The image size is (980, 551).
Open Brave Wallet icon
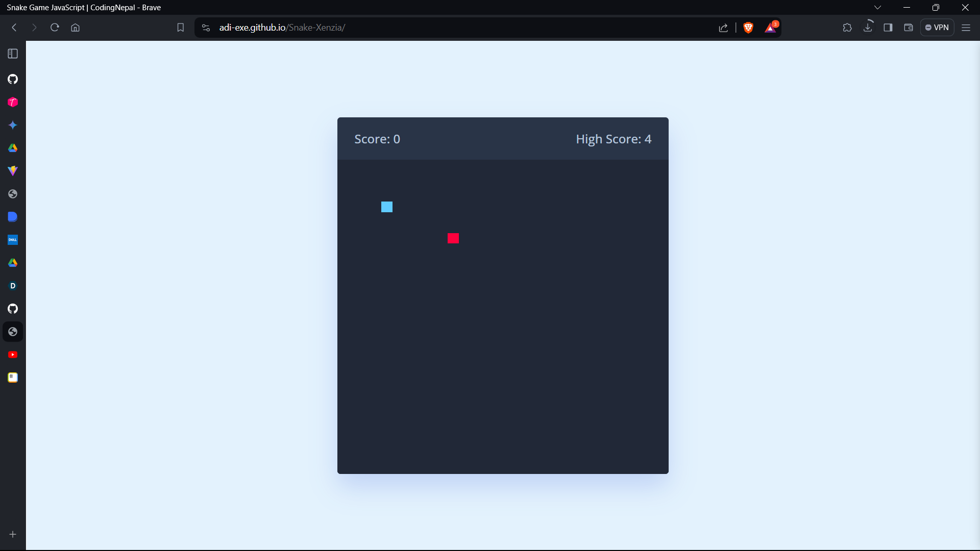[909, 28]
